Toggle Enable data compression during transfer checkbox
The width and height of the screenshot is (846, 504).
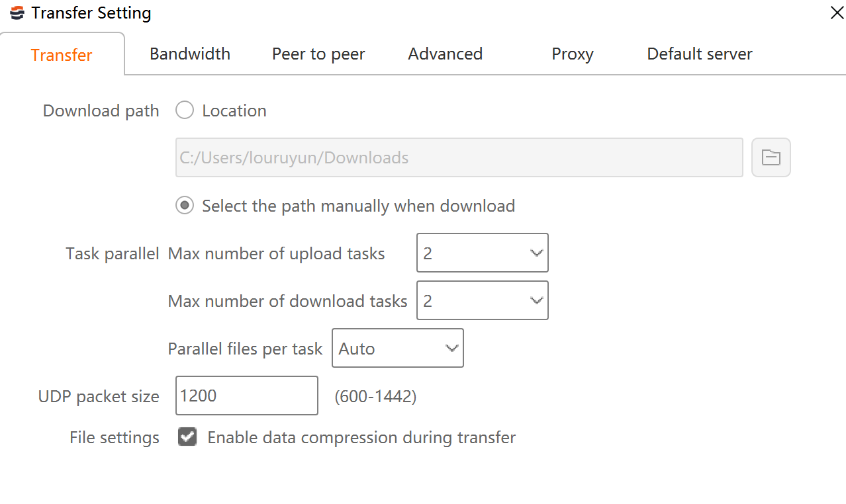(x=187, y=437)
